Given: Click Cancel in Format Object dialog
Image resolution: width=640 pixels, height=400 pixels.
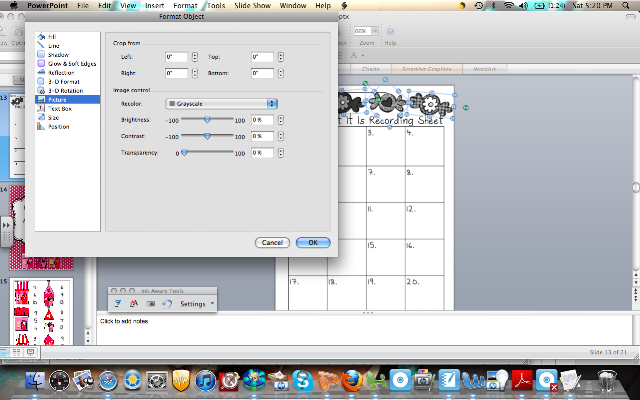Looking at the screenshot, I should pyautogui.click(x=272, y=242).
